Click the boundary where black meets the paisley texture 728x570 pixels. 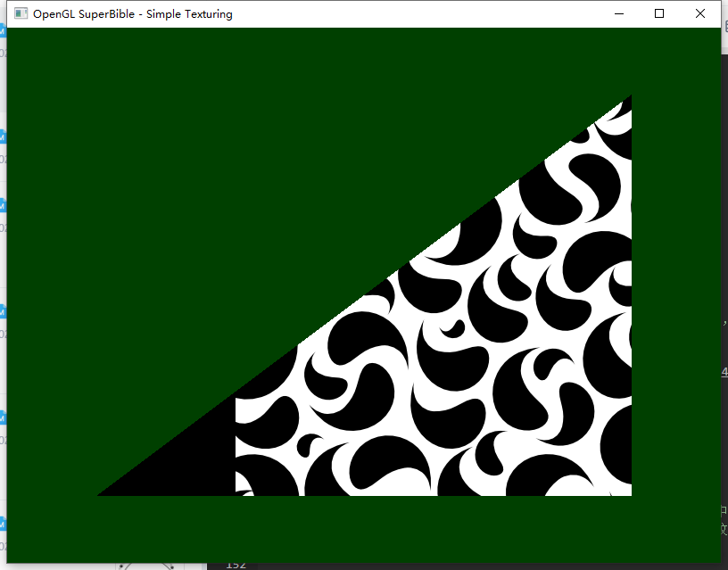click(236, 446)
